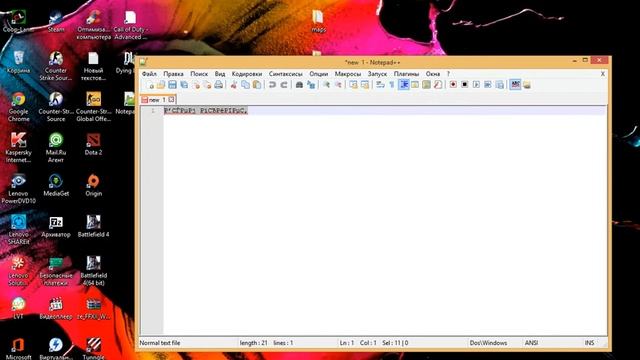Expand the Макросы menu
The width and height of the screenshot is (640, 360).
[348, 74]
